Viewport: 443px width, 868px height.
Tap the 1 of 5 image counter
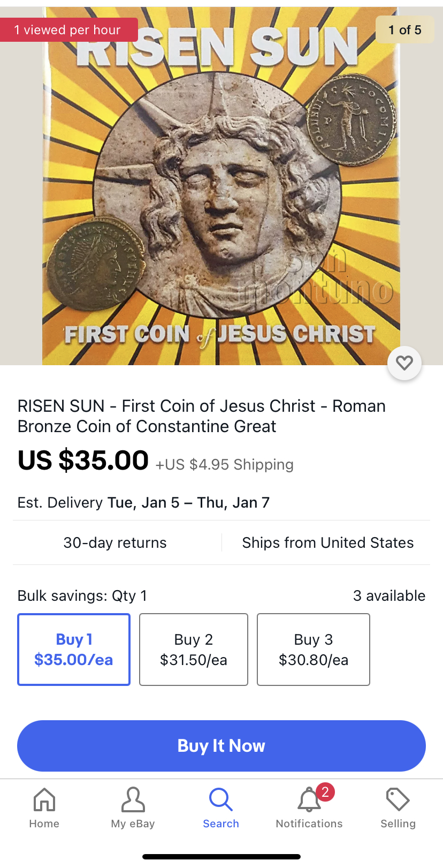404,30
